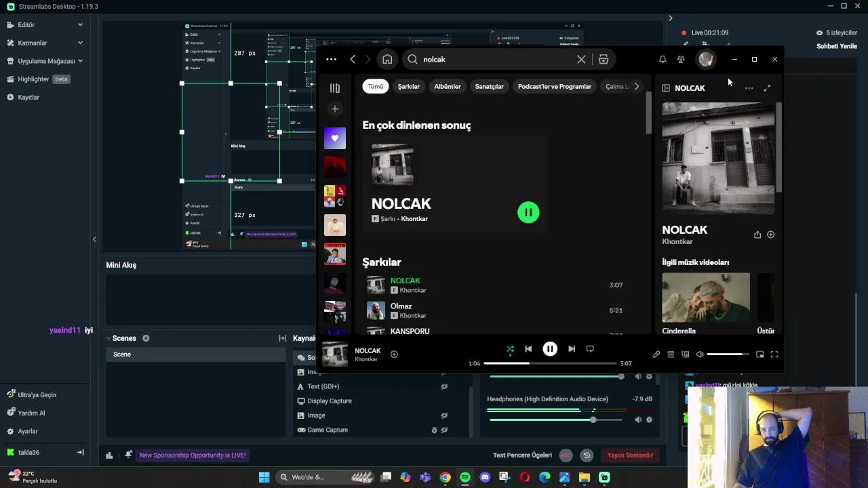Click Yayını Sonlandır button
Image resolution: width=868 pixels, height=488 pixels.
630,455
